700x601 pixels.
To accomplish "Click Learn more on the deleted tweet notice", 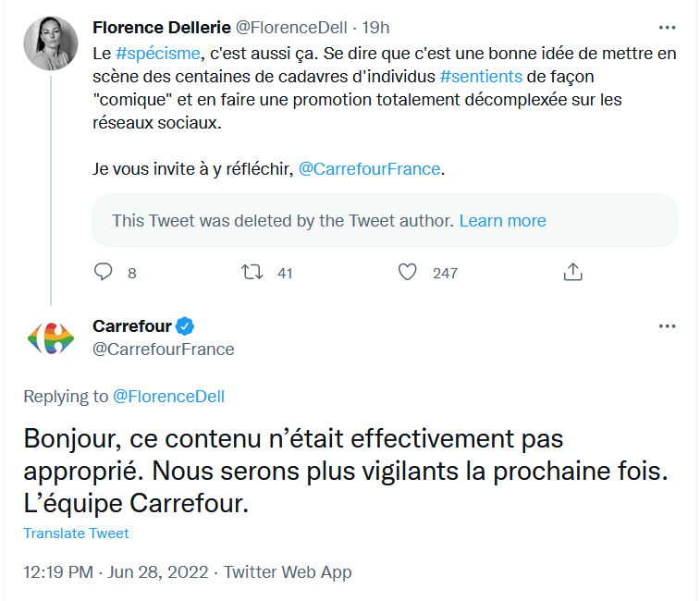I will (x=503, y=221).
